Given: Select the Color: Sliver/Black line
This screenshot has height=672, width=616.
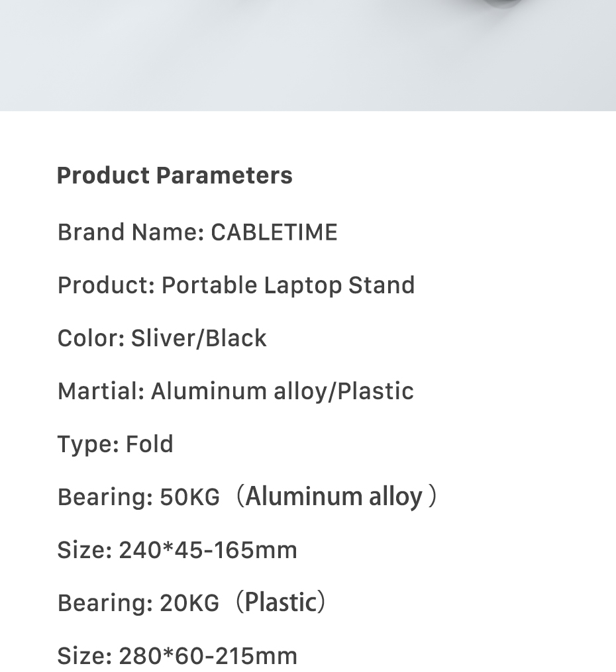Looking at the screenshot, I should pyautogui.click(x=162, y=338).
